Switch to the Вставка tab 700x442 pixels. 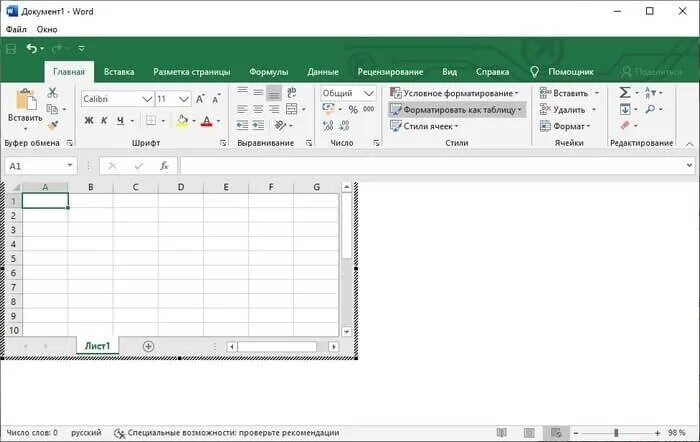click(x=119, y=72)
